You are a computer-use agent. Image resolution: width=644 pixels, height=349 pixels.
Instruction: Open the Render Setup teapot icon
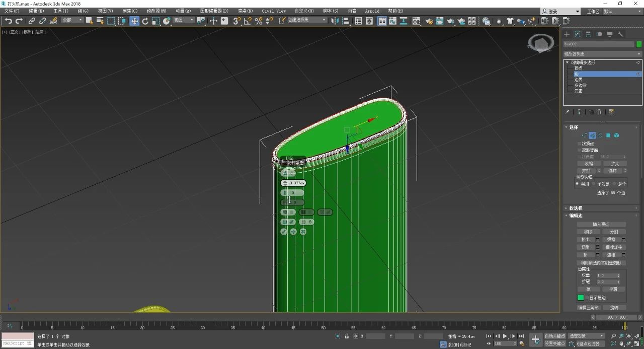click(x=429, y=21)
